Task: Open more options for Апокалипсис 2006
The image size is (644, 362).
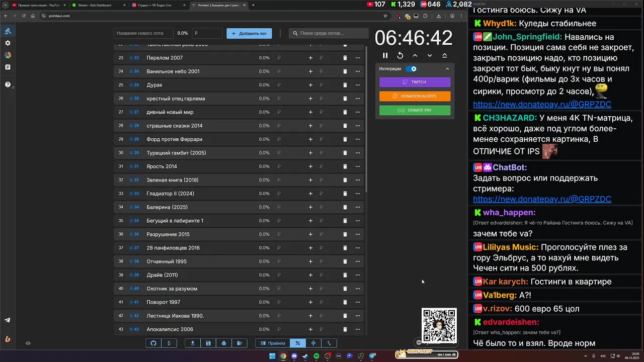Action: coord(358,329)
